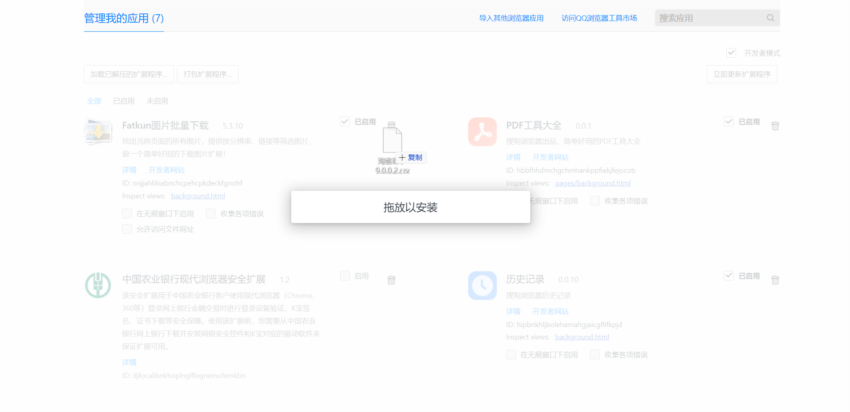Click the search magnifier icon
850x412 pixels.
point(771,18)
